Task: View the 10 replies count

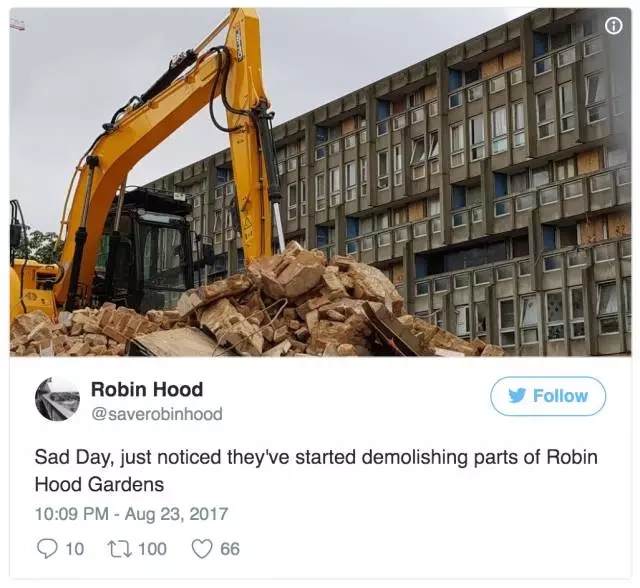Action: pyautogui.click(x=75, y=549)
